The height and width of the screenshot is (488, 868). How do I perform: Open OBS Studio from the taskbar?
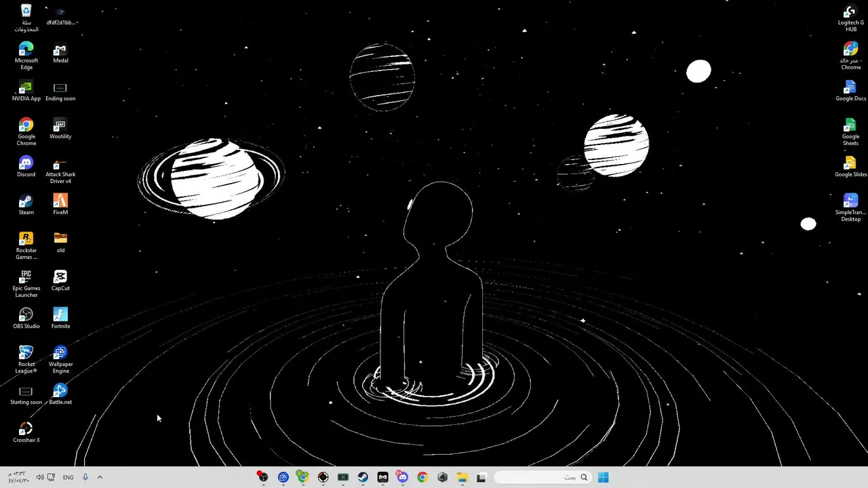[x=262, y=477]
